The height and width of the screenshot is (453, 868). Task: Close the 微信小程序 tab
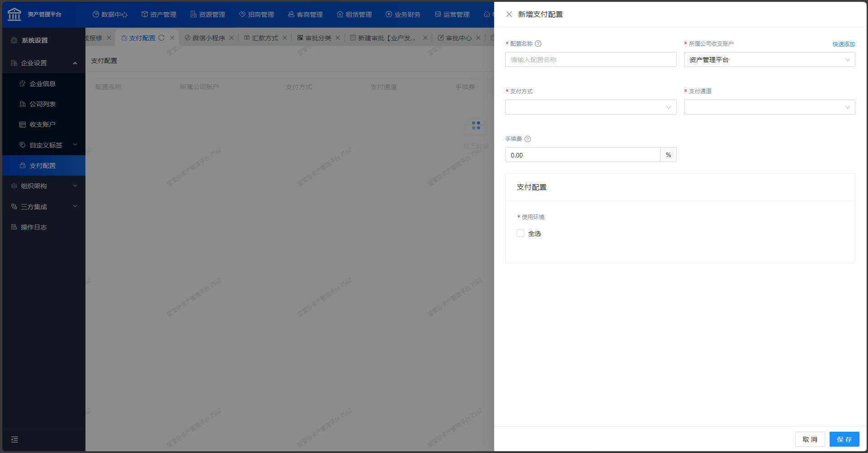[x=231, y=38]
